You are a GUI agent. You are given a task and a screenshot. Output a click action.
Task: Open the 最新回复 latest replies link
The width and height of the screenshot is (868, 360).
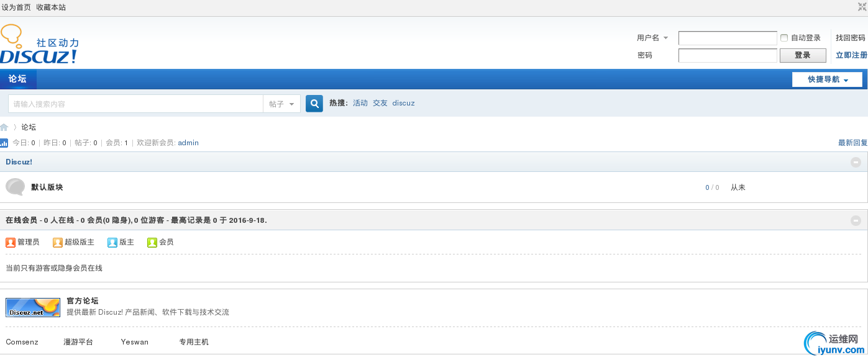852,143
